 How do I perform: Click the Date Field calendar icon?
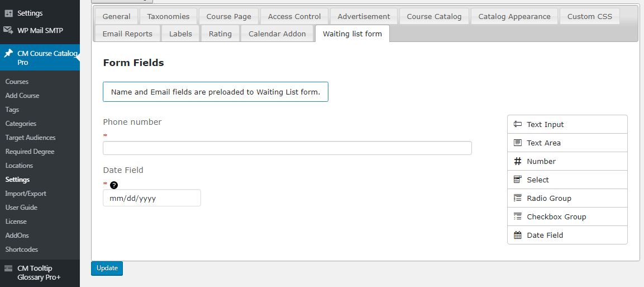click(518, 235)
